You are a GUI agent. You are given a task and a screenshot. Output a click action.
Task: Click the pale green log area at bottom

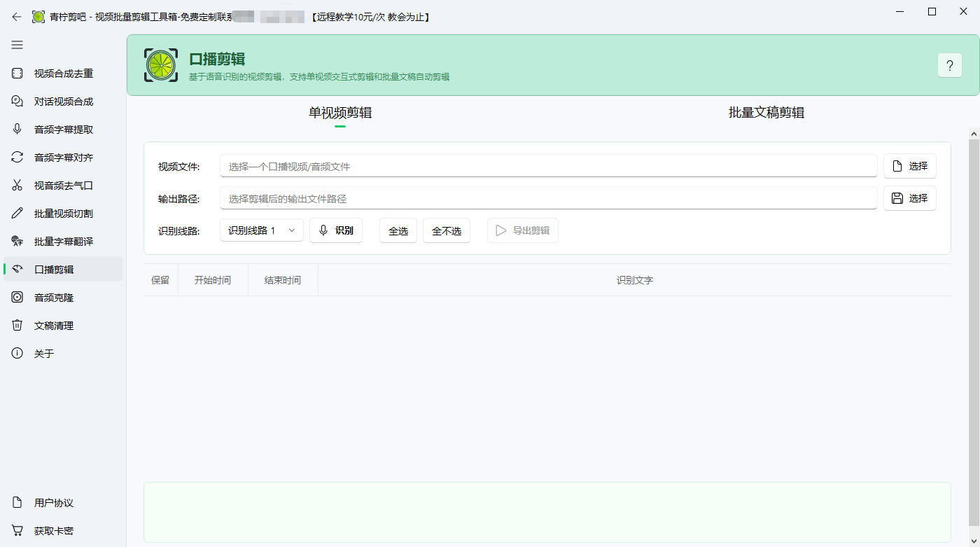click(547, 512)
